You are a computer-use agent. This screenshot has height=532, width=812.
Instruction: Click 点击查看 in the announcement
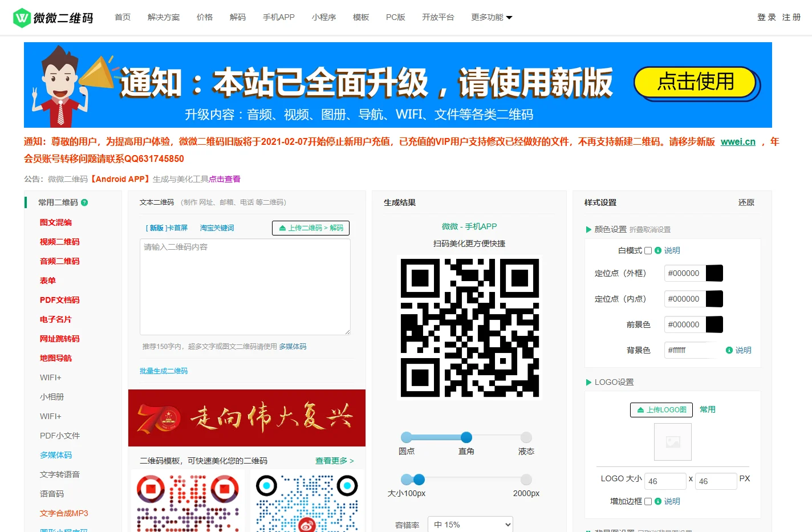[x=225, y=179]
